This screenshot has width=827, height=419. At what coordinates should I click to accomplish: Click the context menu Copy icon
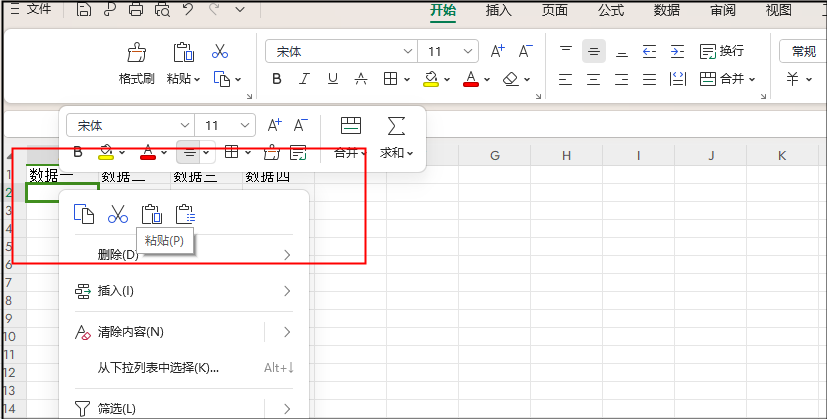[84, 214]
